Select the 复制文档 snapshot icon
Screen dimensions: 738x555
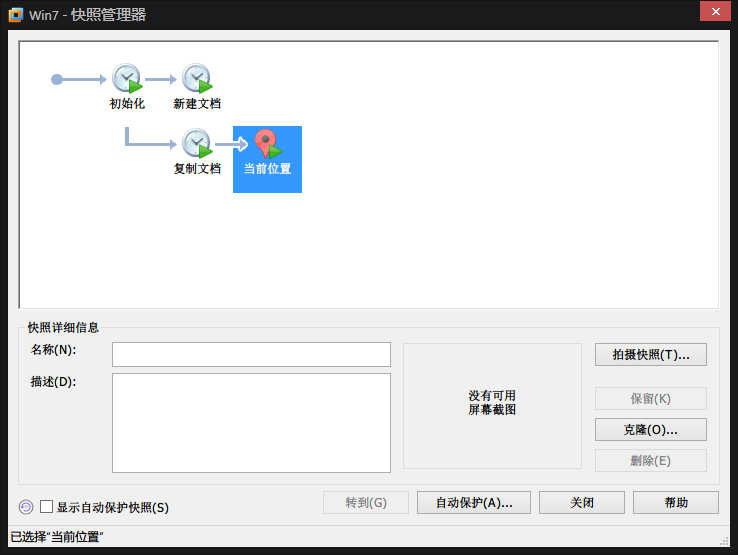(x=197, y=143)
